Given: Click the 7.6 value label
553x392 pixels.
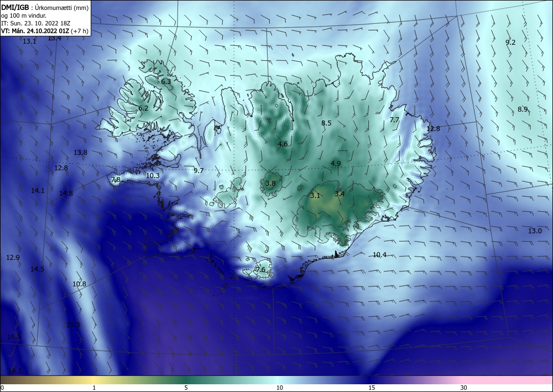Looking at the screenshot, I should [x=260, y=270].
